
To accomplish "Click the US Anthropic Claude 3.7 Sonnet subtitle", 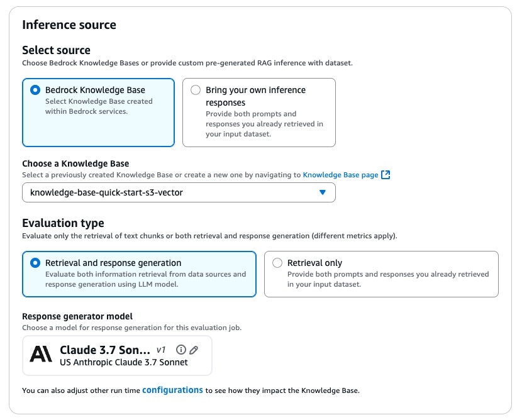I will (x=123, y=362).
